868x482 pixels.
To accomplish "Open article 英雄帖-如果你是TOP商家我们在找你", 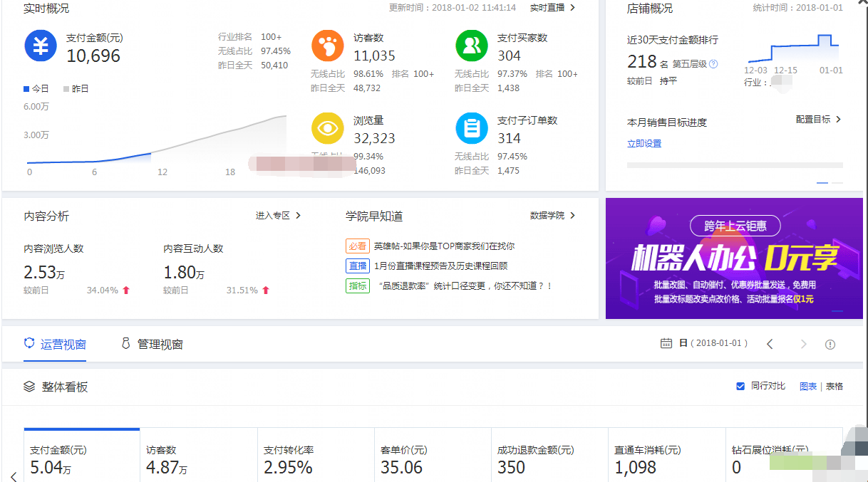I will pos(444,246).
